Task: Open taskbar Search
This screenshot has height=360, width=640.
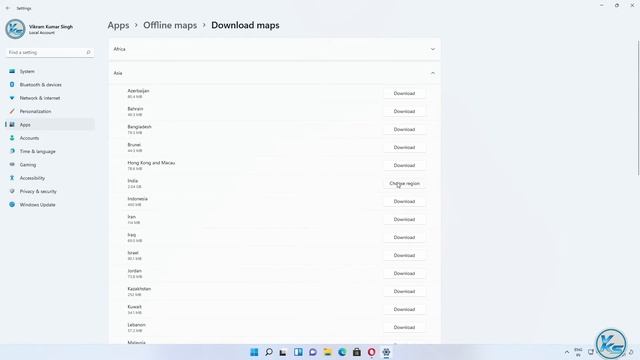Action: 269,352
